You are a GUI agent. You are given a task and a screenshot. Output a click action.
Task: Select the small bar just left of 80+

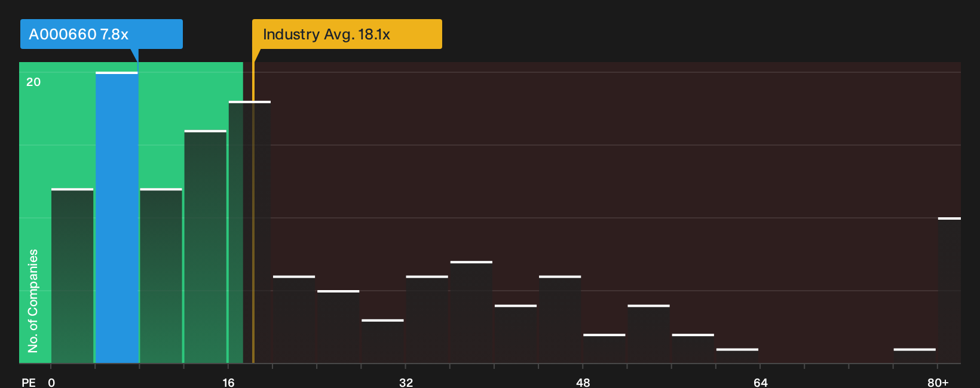(x=915, y=356)
